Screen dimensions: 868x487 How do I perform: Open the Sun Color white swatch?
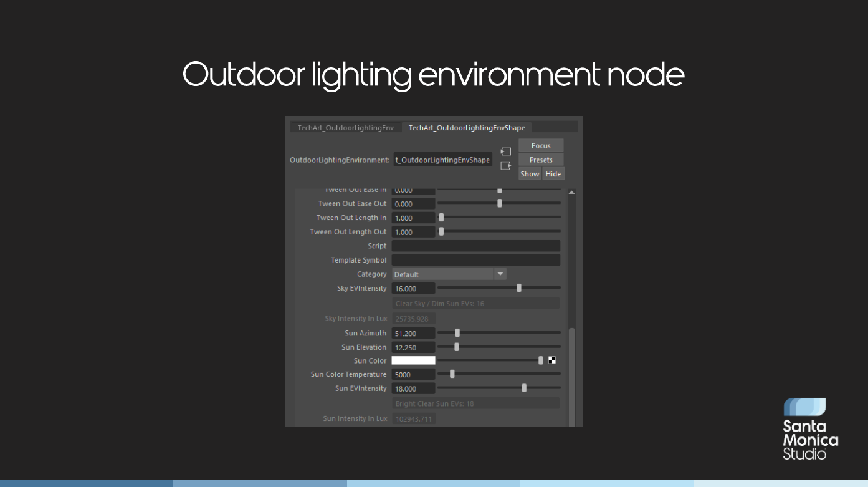pyautogui.click(x=413, y=360)
